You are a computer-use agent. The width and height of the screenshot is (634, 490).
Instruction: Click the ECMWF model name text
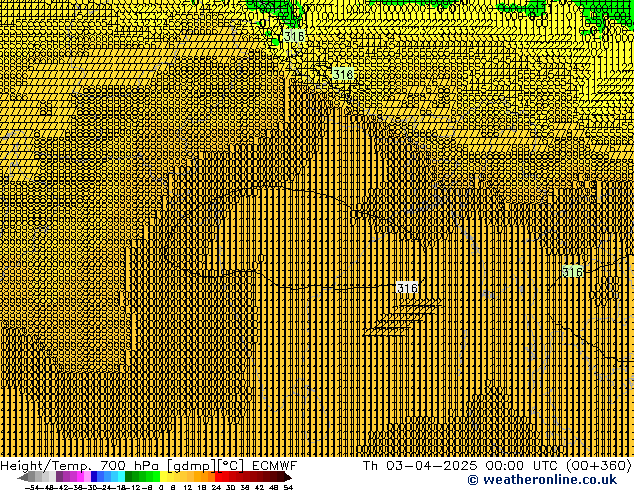tap(275, 466)
